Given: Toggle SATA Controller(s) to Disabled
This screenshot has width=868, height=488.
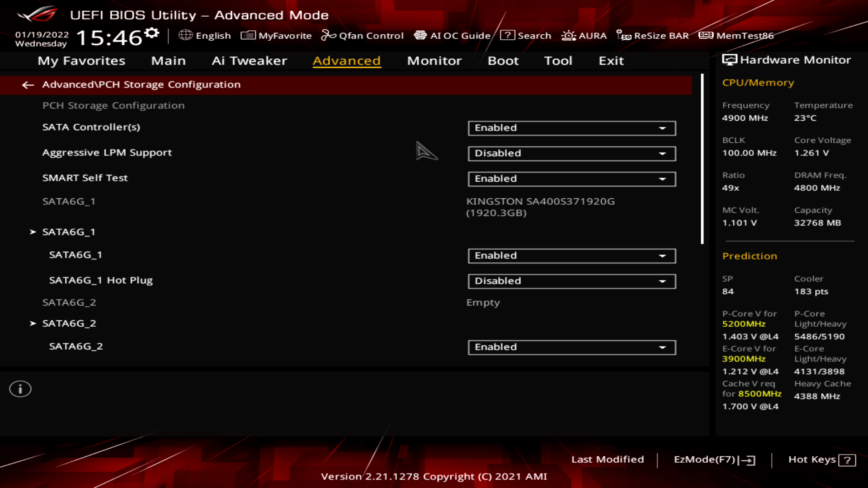Looking at the screenshot, I should click(571, 127).
